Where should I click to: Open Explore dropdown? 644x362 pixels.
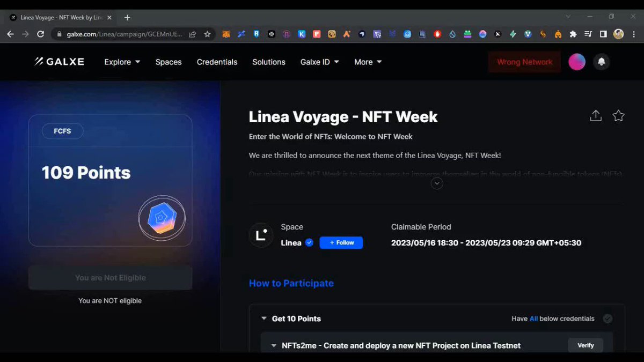[x=122, y=62]
